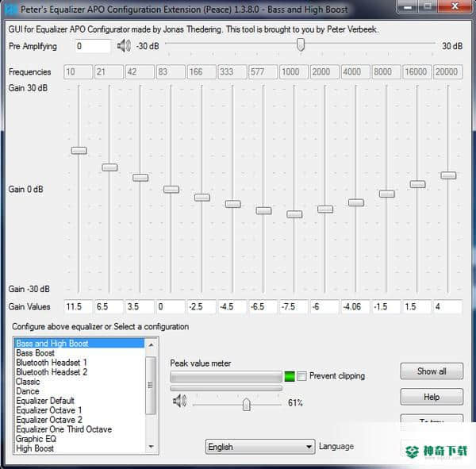The image size is (476, 469).
Task: Click the 10 Hz gain slider handle
Action: 79,150
